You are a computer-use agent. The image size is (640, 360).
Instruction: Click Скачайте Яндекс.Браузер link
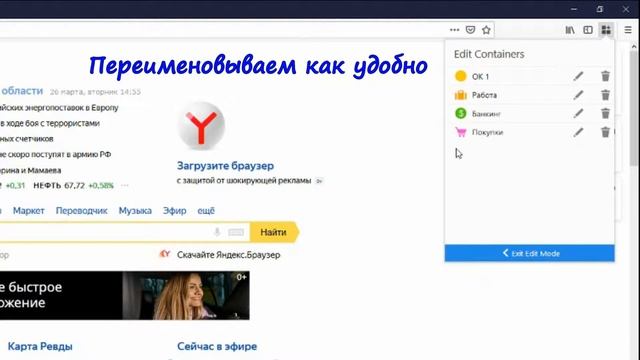229,255
